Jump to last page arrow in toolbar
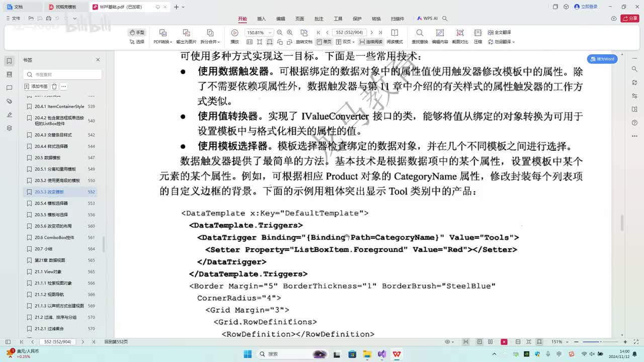The height and width of the screenshot is (362, 644). [380, 33]
